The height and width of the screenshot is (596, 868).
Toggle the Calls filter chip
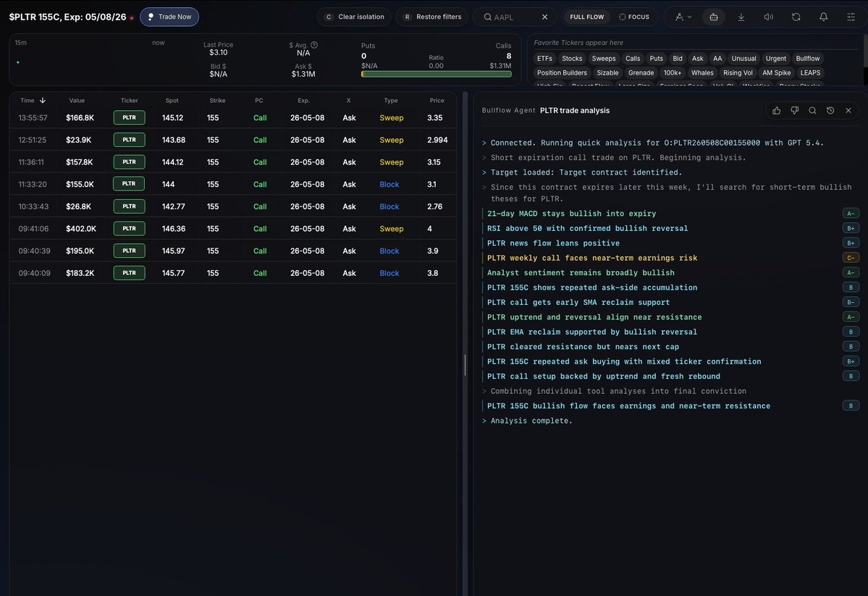633,59
